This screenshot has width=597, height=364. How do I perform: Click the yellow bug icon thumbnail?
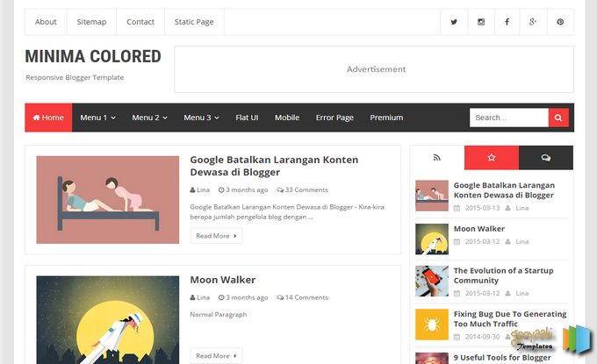coord(432,325)
